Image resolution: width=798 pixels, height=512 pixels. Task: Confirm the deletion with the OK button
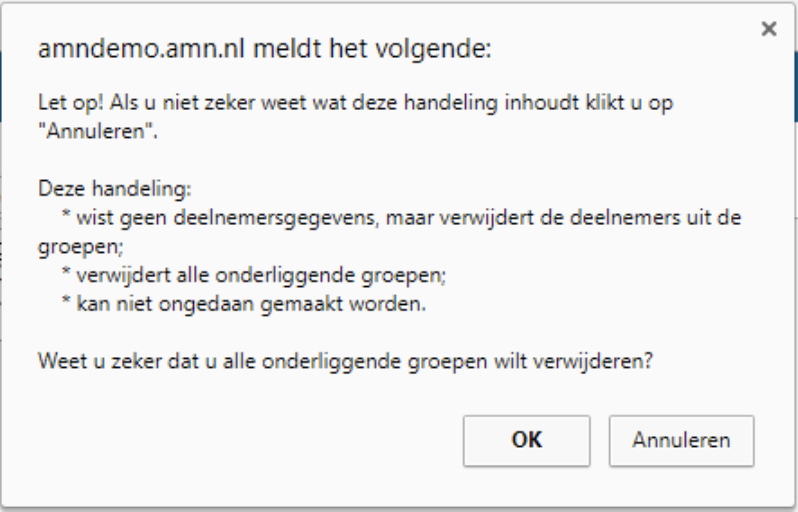526,440
